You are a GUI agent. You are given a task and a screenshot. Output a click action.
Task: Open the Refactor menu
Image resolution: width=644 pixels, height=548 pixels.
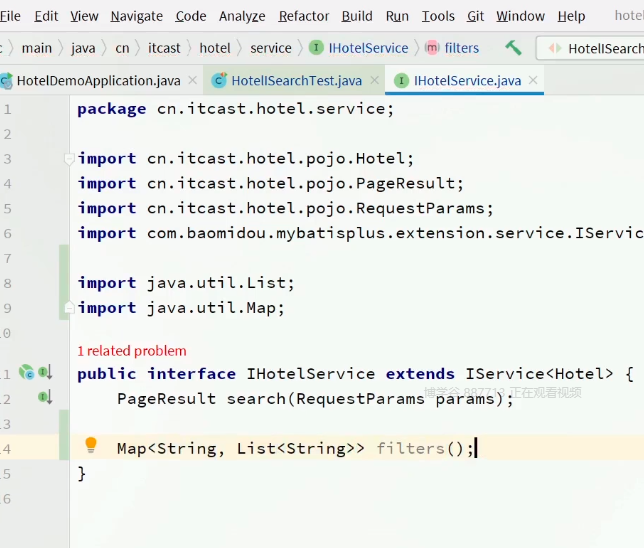point(304,16)
